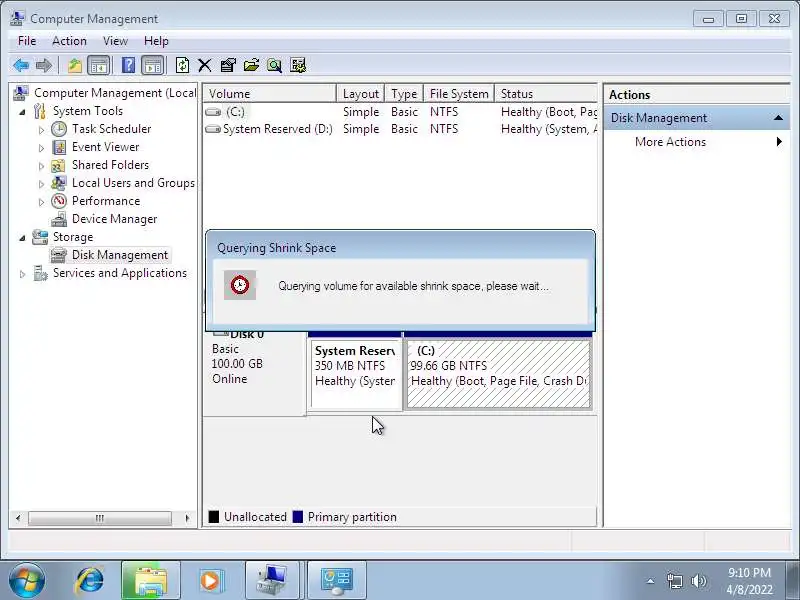The image size is (800, 600).
Task: Select Computer Management (Local) root node
Action: (115, 93)
